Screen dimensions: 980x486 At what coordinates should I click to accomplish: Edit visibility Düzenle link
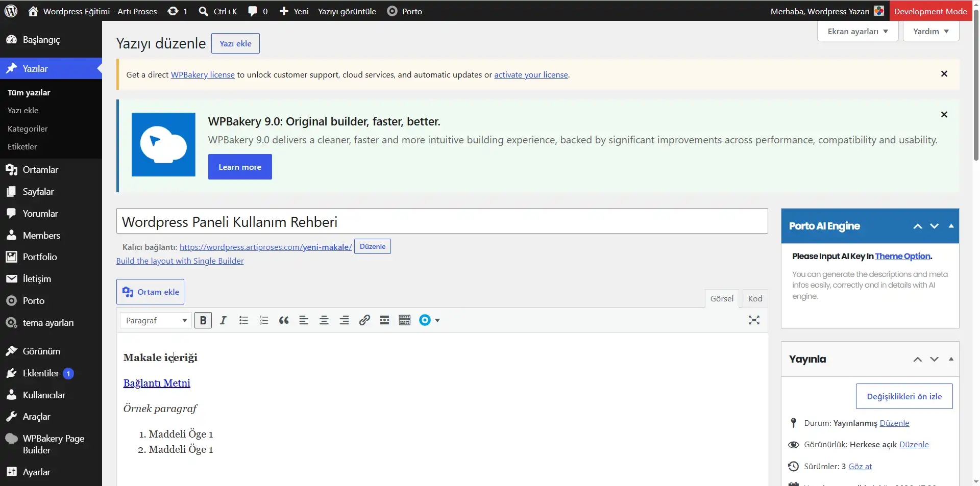[914, 444]
